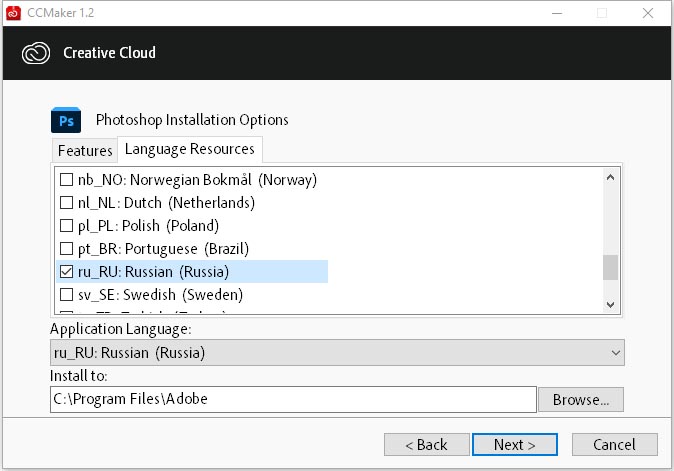Click the Creative Cloud logo icon
The height and width of the screenshot is (471, 674).
pos(36,53)
